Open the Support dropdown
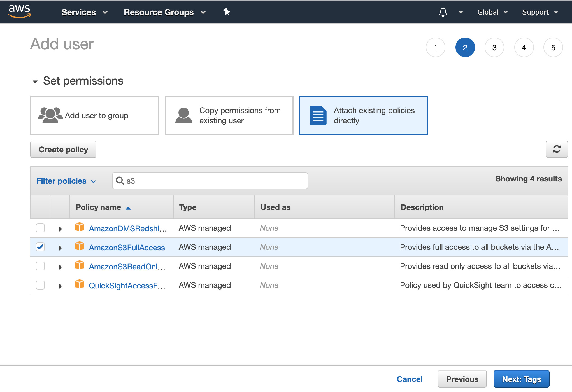The width and height of the screenshot is (572, 392). pos(540,12)
